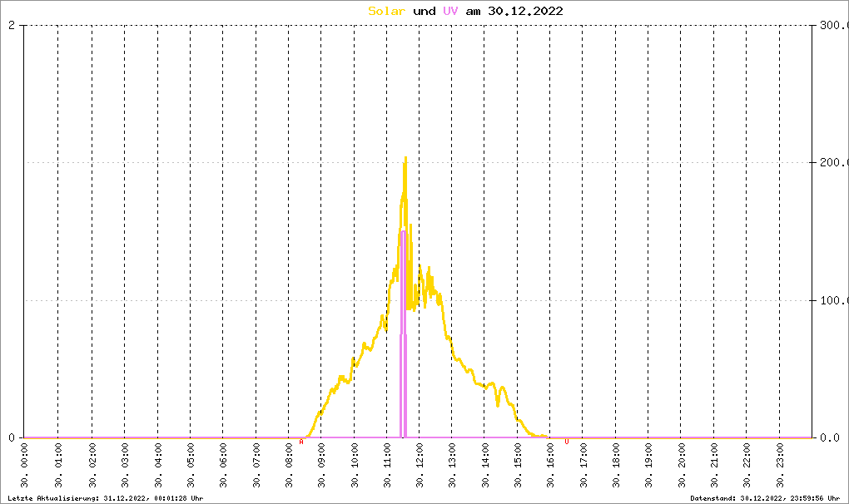The image size is (849, 504).
Task: Click the pink 'UV' word in title
Action: 450,11
